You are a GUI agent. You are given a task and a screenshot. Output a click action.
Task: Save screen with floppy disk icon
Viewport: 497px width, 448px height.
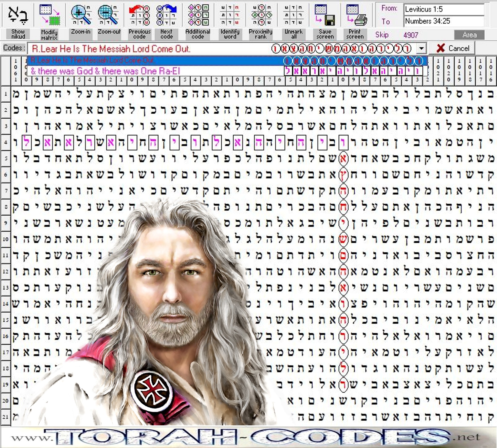[325, 15]
